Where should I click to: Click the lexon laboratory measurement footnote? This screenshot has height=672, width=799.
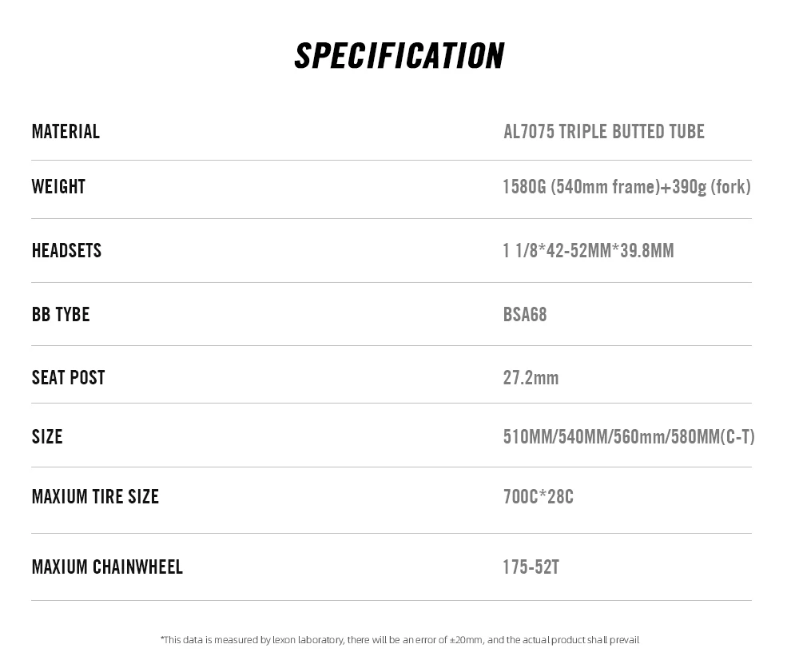click(x=399, y=640)
